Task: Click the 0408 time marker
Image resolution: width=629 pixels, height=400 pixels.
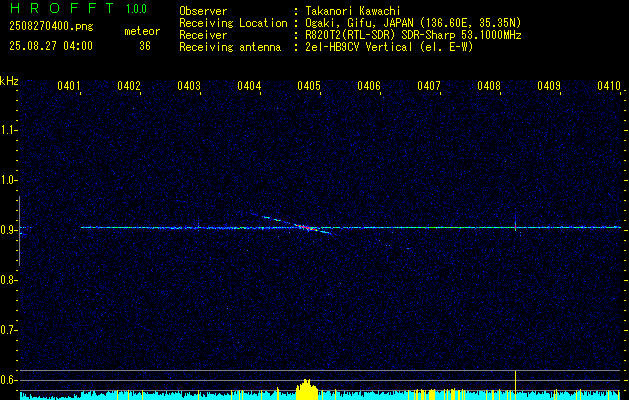Action: (489, 85)
